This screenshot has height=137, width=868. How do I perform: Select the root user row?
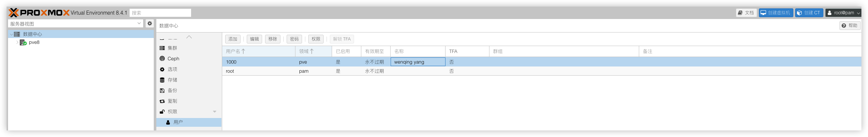pos(541,71)
